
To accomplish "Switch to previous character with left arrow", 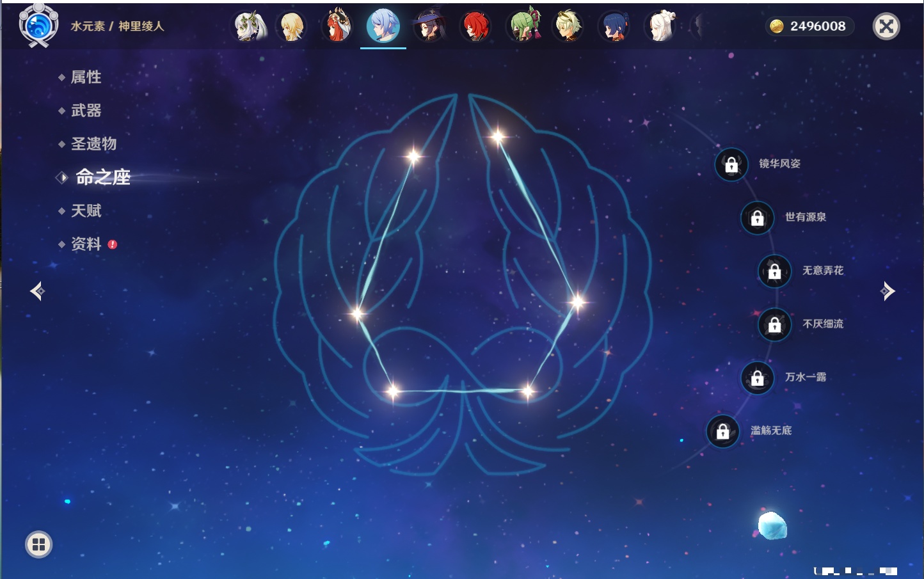I will tap(37, 291).
